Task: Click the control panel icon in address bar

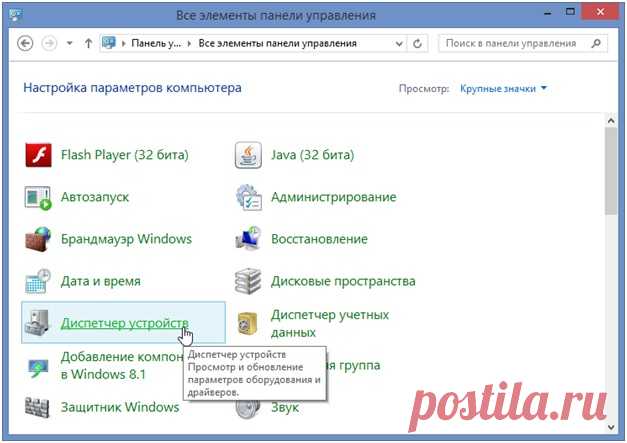Action: [x=108, y=43]
